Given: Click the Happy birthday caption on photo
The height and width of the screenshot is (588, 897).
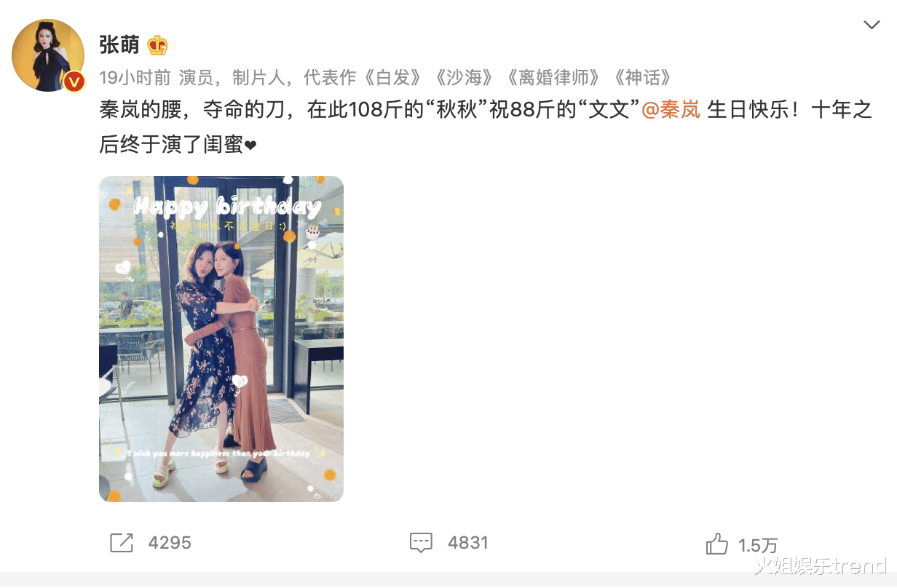Looking at the screenshot, I should coord(226,208).
